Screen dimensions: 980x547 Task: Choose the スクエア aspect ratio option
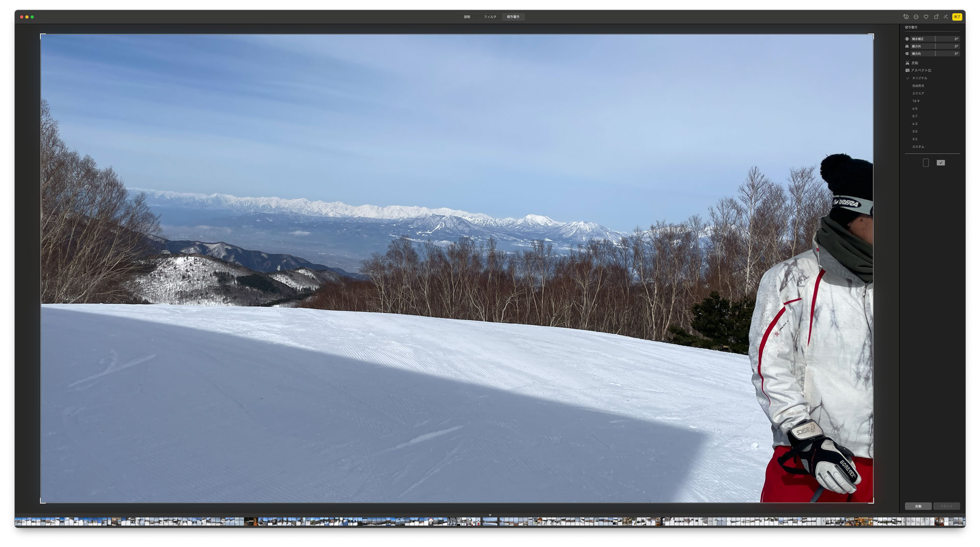click(x=918, y=93)
